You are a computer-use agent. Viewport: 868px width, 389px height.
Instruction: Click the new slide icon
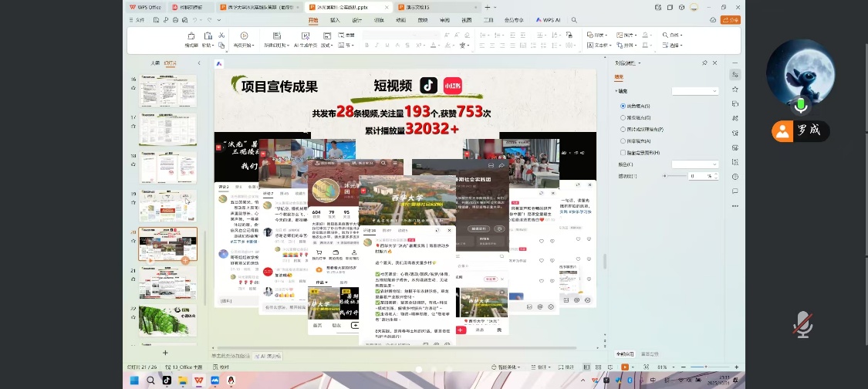(x=277, y=36)
